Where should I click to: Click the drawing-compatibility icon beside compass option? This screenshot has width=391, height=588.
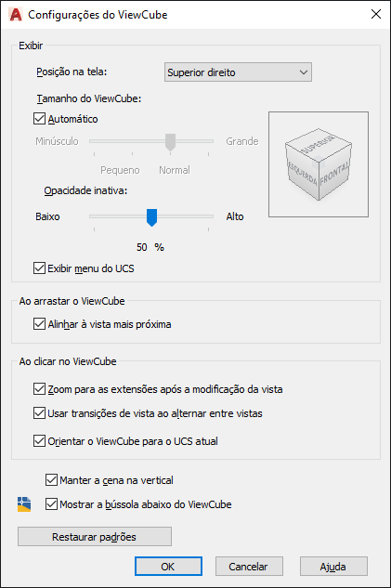click(24, 504)
